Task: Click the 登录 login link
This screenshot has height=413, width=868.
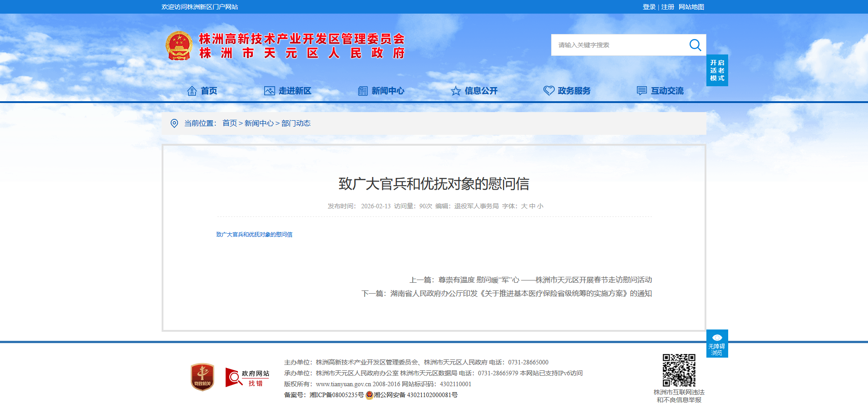Action: point(649,7)
